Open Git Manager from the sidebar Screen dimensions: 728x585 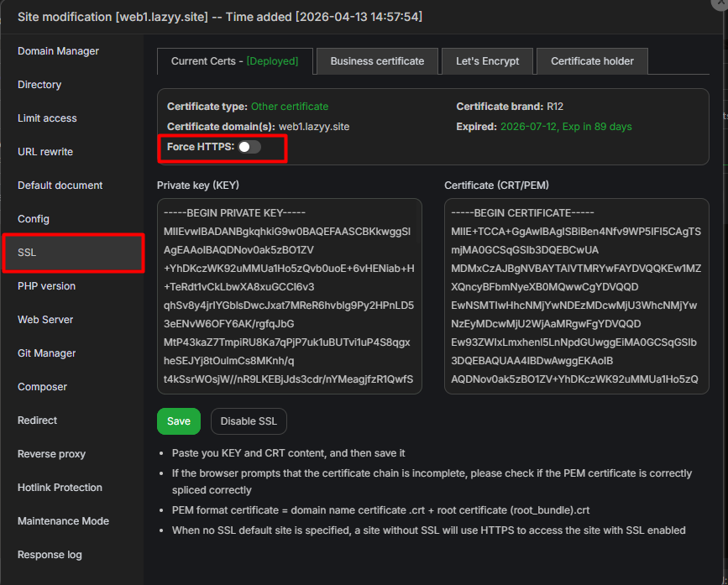46,353
